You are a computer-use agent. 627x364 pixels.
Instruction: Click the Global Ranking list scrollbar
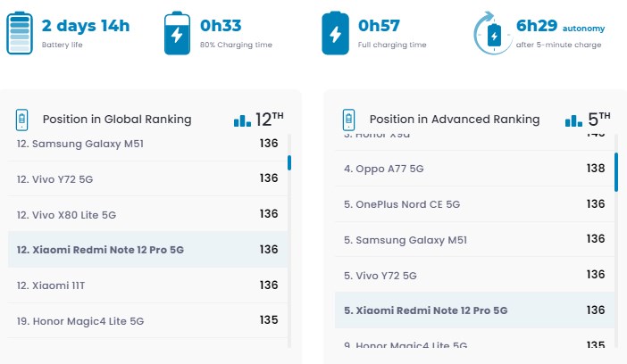pyautogui.click(x=289, y=162)
